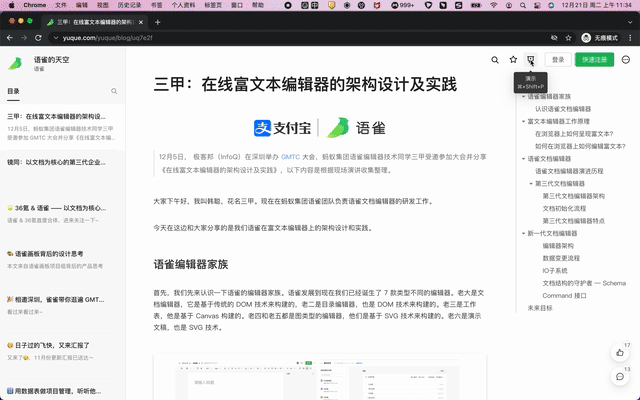This screenshot has width=640, height=400.
Task: Reload the page with refresh icon
Action: (38, 38)
